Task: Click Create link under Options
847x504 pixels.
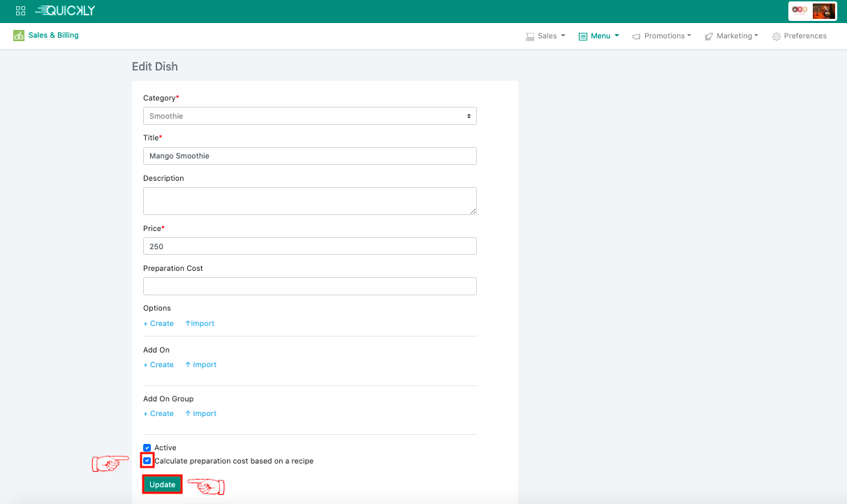Action: click(159, 323)
